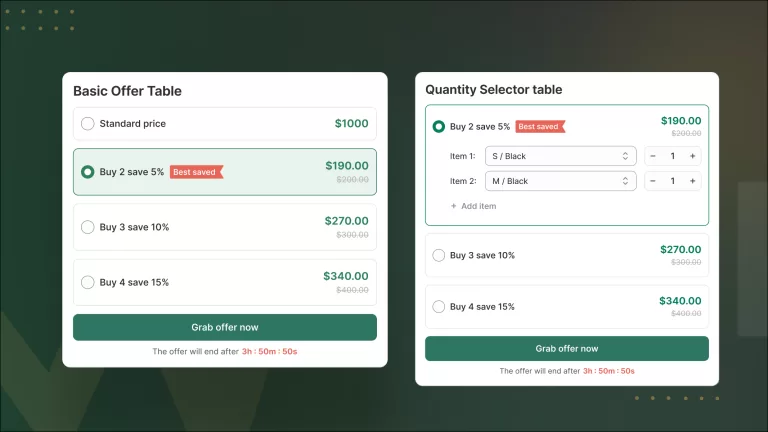Click Best saved badge in Quantity Selector table
The width and height of the screenshot is (768, 432).
click(540, 127)
